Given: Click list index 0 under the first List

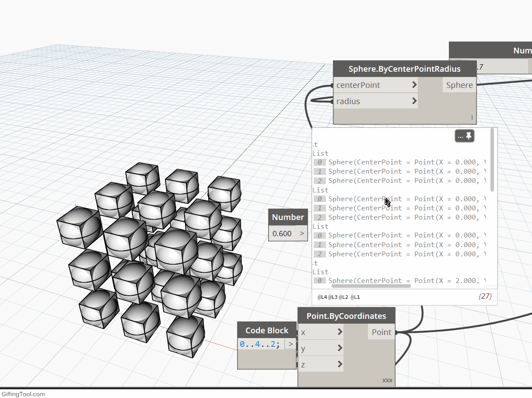Looking at the screenshot, I should tap(319, 162).
